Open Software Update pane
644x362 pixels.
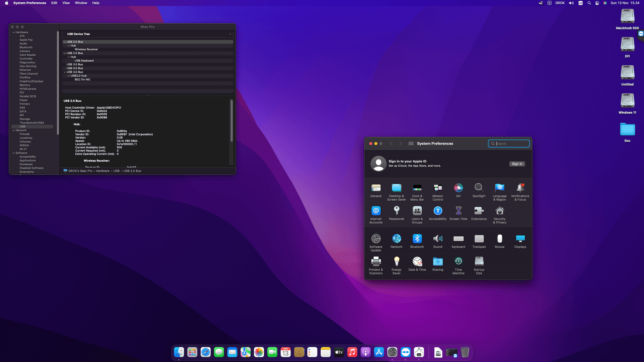pyautogui.click(x=376, y=239)
